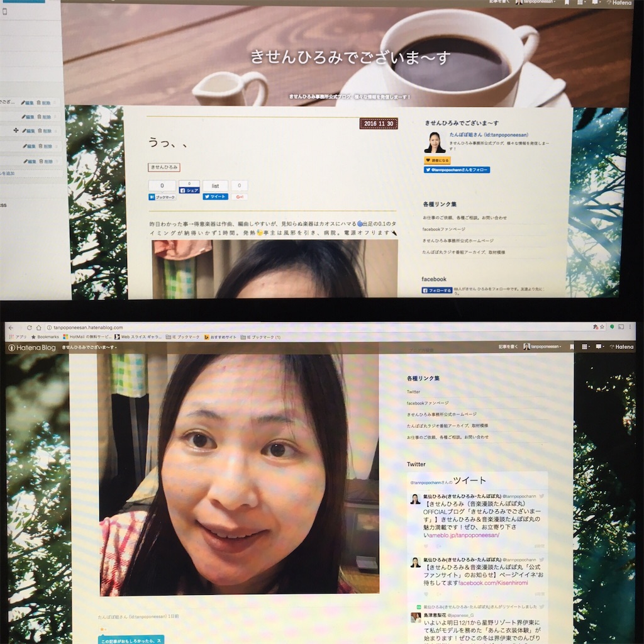Click the smartphone preview icon in design panel
644x644 pixels.
pyautogui.click(x=5, y=12)
